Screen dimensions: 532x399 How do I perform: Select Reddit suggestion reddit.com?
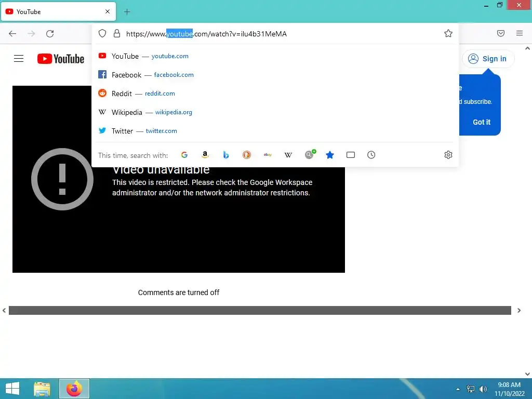275,94
